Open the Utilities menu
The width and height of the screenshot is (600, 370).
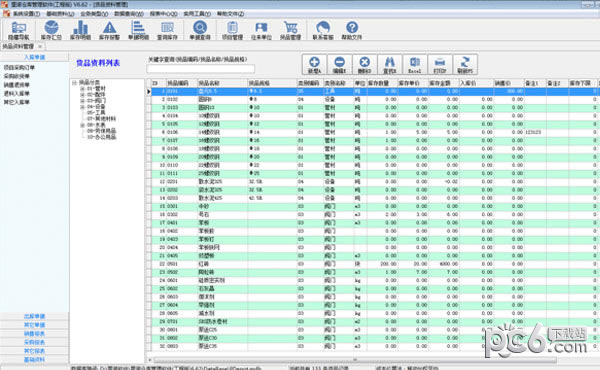point(197,14)
